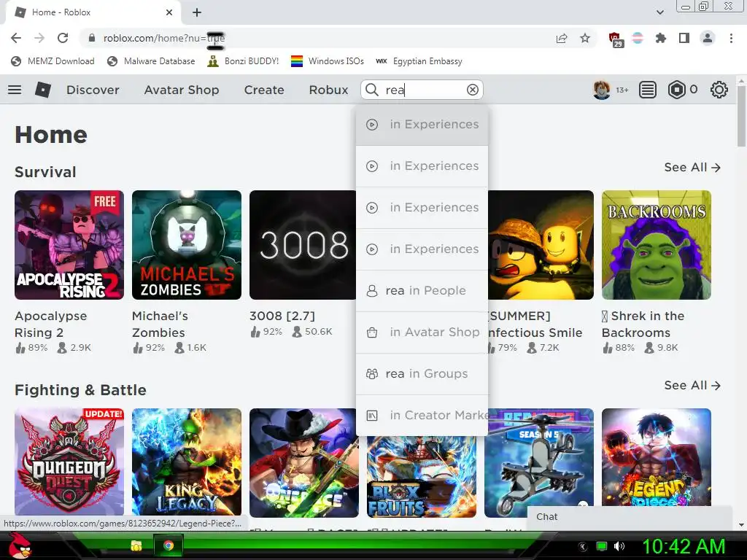Open Michael's Zombies thumbnail
The image size is (747, 560).
click(187, 245)
